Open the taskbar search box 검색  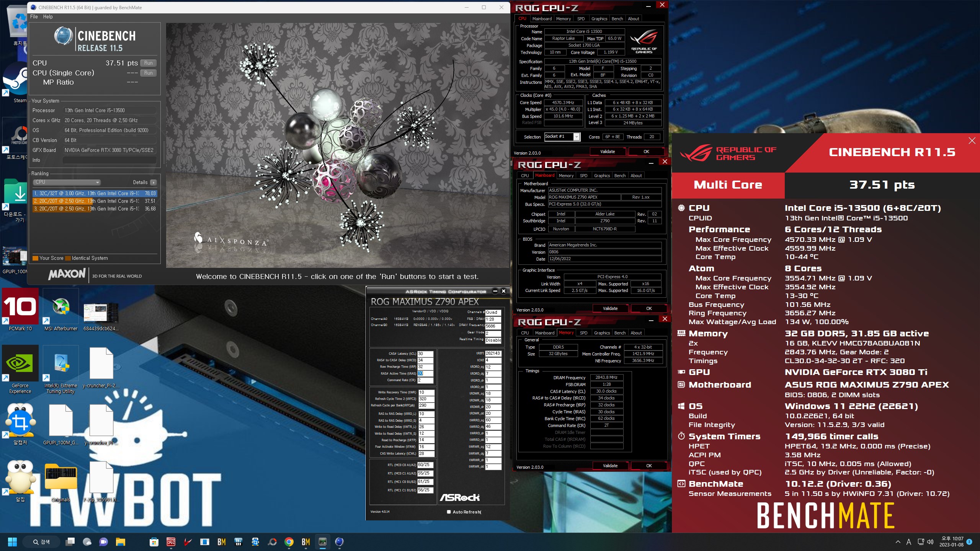(41, 542)
